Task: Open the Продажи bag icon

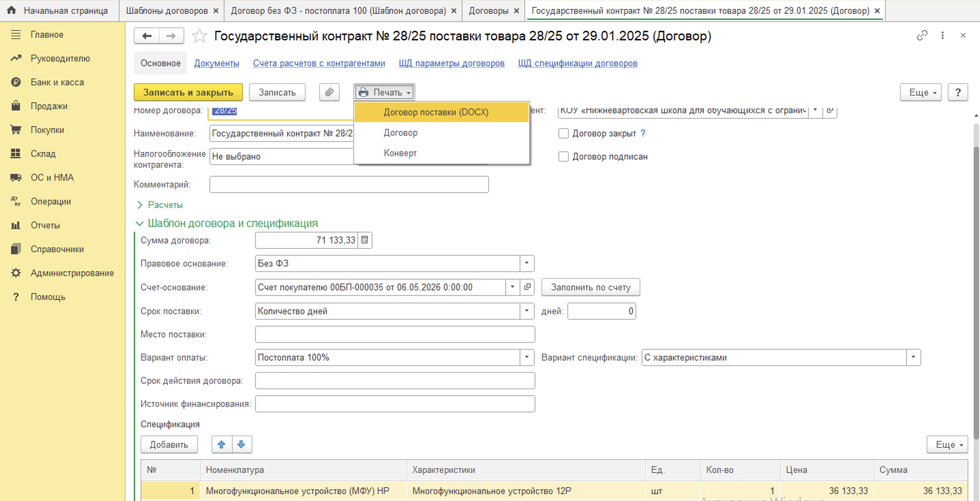Action: click(x=16, y=106)
